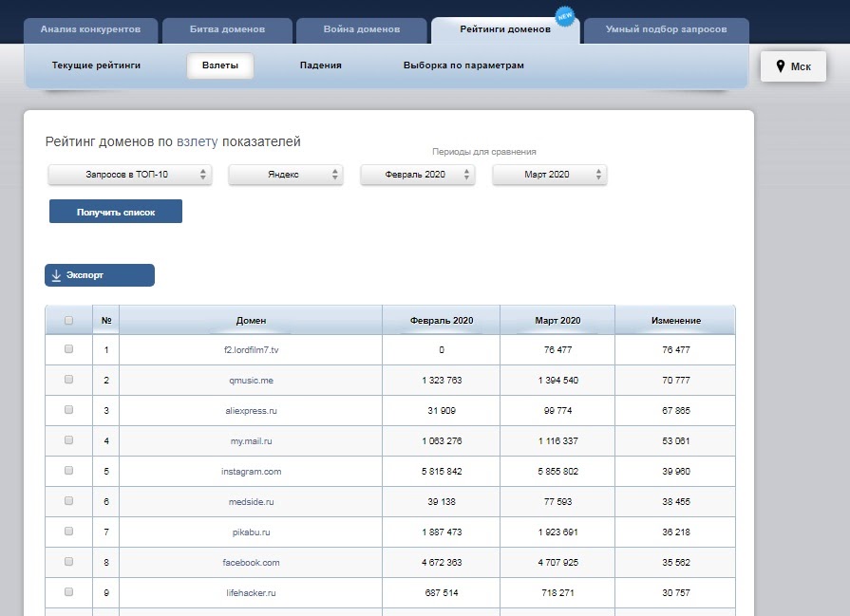Sort by Март 2020 column header

pos(557,320)
